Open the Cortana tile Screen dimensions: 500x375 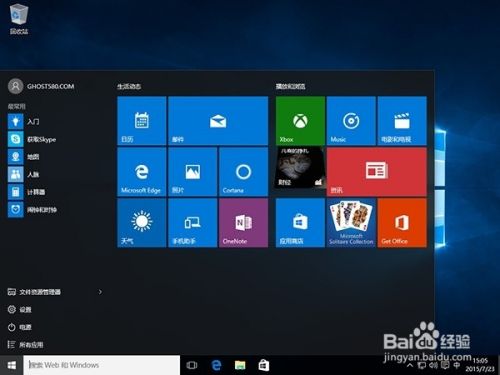click(243, 172)
